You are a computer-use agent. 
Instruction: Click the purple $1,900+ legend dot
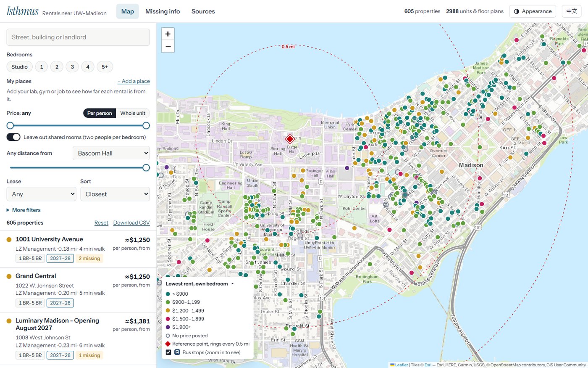click(x=168, y=327)
